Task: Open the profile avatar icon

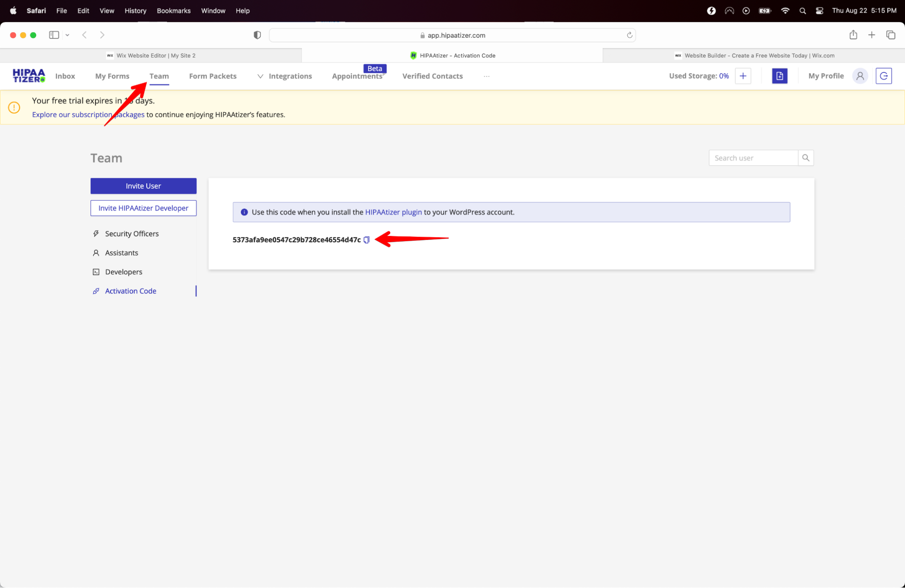Action: [860, 76]
